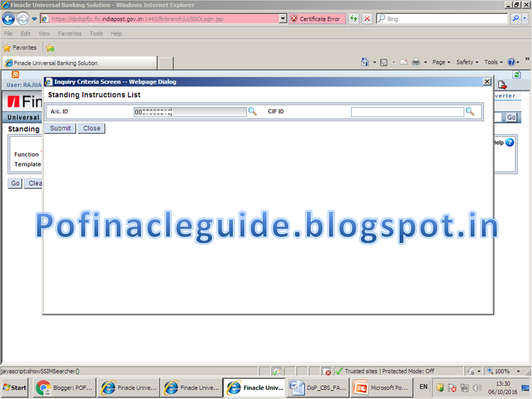Submit the Standing Instructions List inquiry
Image resolution: width=532 pixels, height=399 pixels.
(x=60, y=128)
